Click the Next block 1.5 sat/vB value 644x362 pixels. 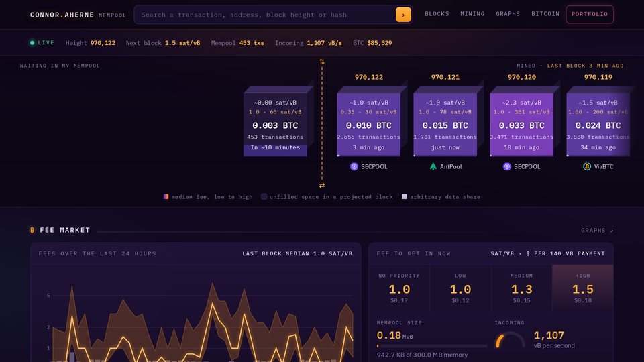click(182, 43)
